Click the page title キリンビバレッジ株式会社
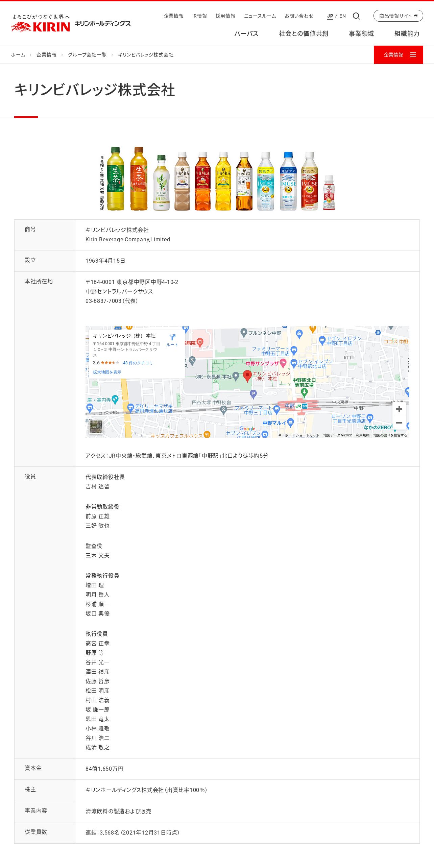This screenshot has width=434, height=868. coord(95,90)
